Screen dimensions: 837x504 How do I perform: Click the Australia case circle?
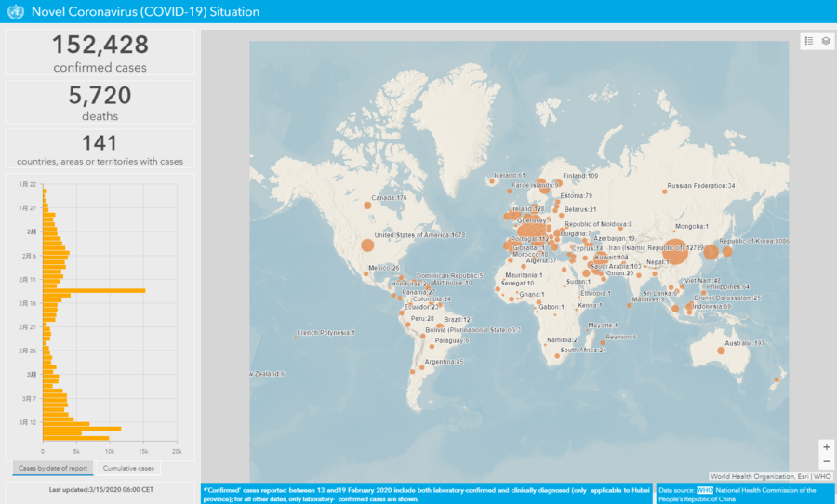click(x=721, y=351)
